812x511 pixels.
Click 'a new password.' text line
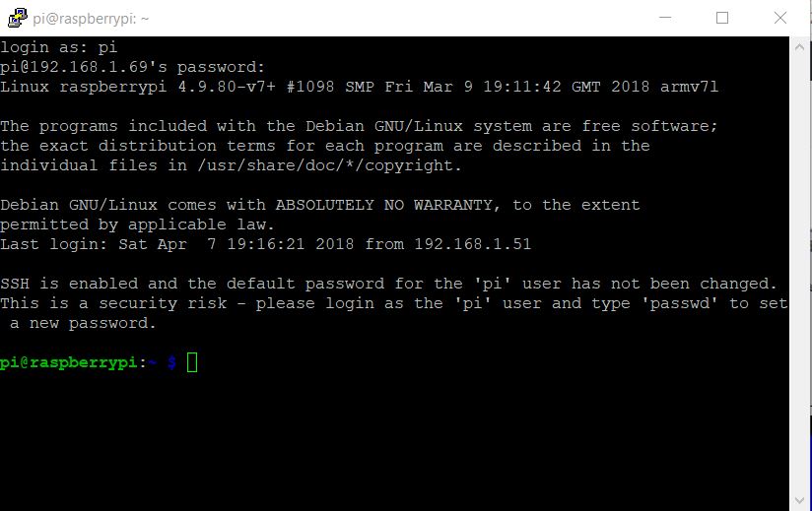tap(83, 323)
